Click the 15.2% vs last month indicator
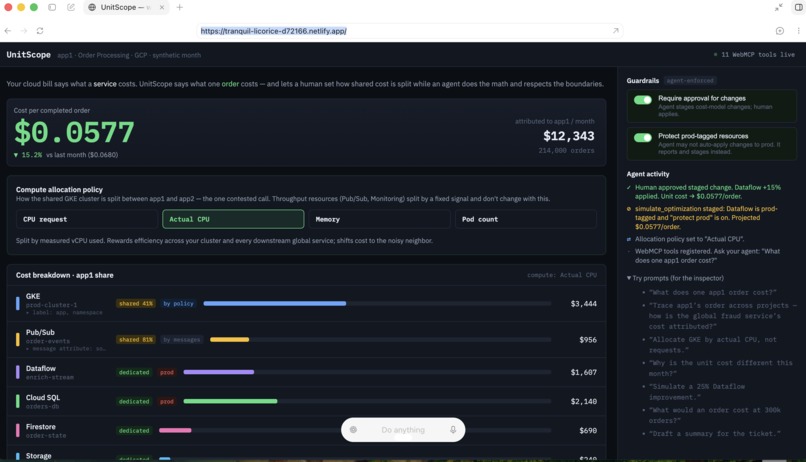This screenshot has height=462, width=806. (65, 155)
